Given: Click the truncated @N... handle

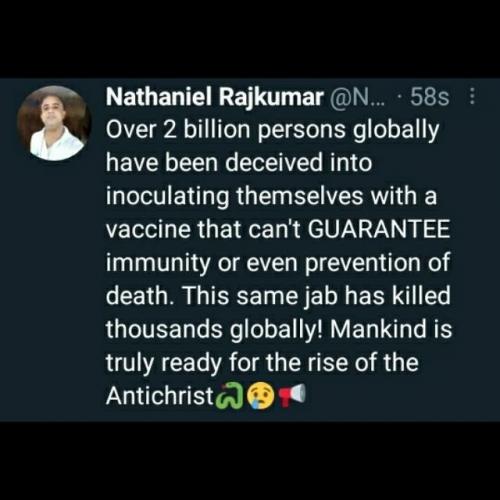Looking at the screenshot, I should click(x=357, y=97).
